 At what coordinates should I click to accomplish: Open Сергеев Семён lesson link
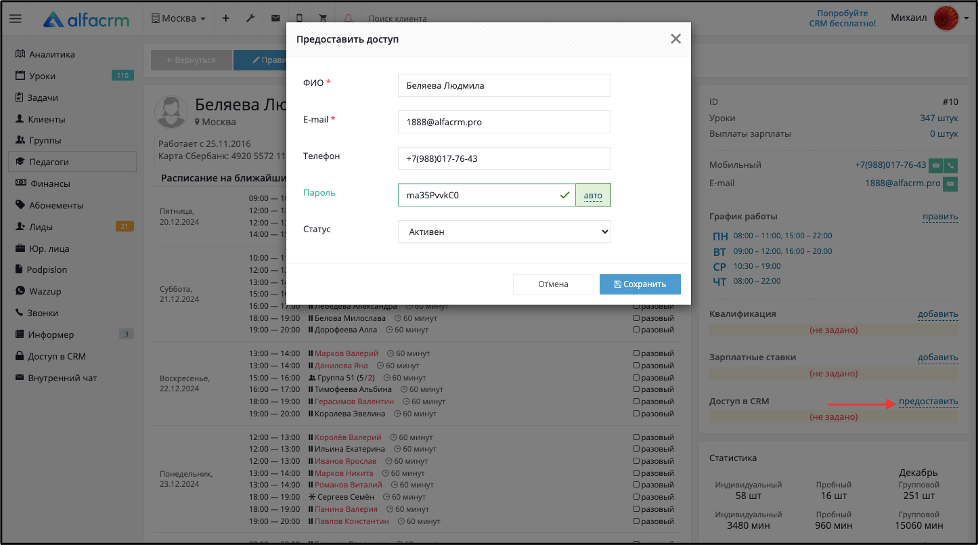tap(346, 497)
